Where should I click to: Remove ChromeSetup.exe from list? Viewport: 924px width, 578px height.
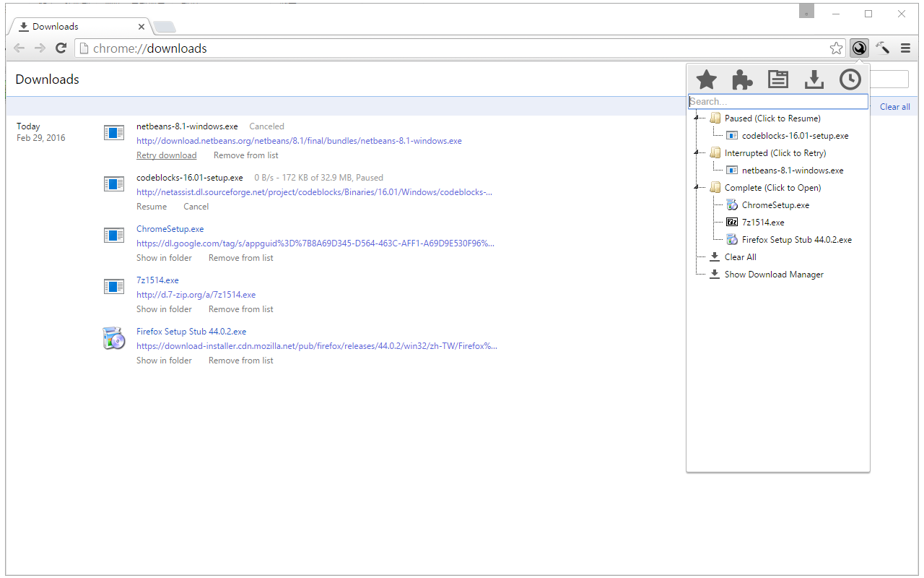click(x=240, y=258)
